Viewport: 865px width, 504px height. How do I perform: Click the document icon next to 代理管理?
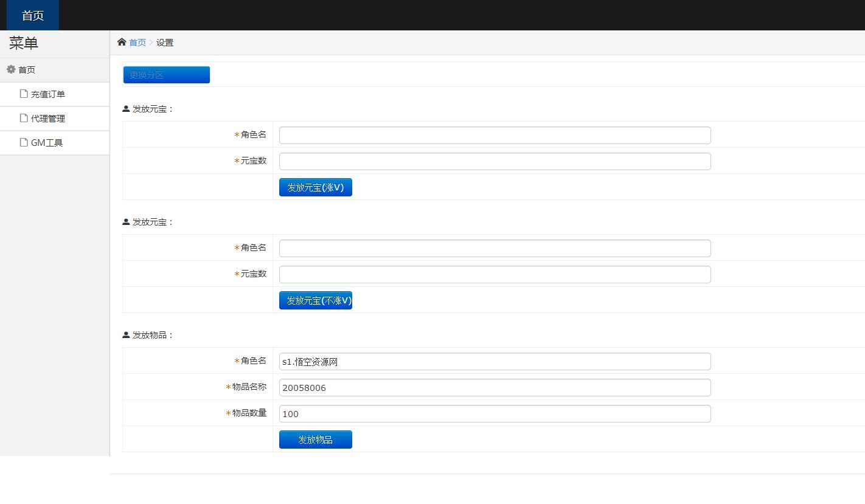click(x=24, y=118)
